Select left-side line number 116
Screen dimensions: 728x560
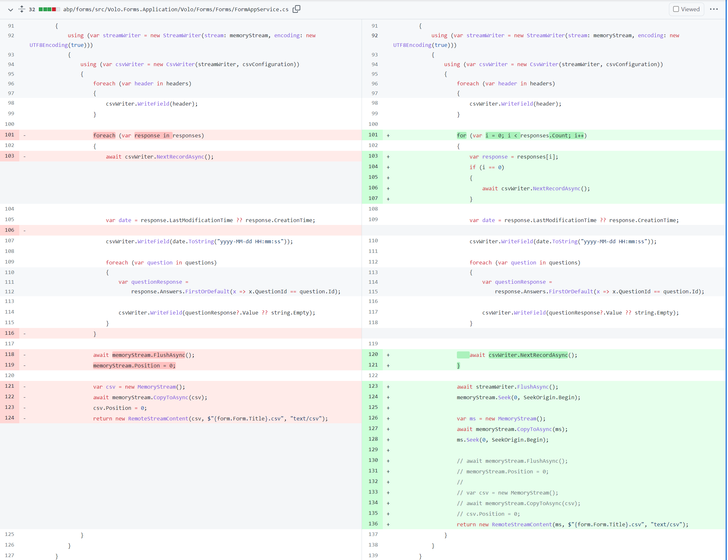[9, 333]
